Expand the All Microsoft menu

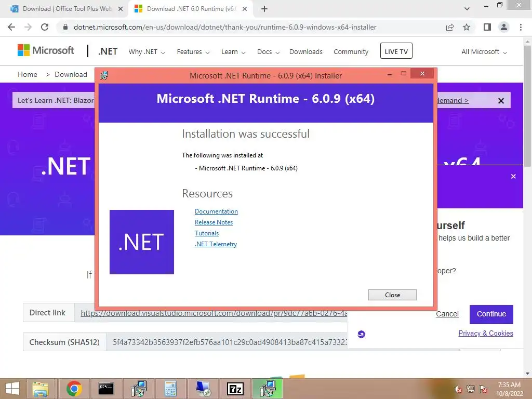pyautogui.click(x=484, y=52)
